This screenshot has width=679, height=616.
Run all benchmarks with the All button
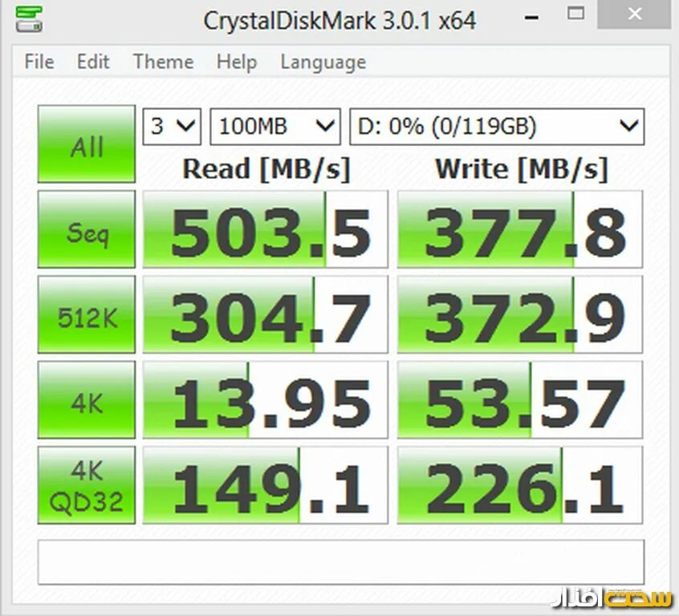(x=87, y=144)
